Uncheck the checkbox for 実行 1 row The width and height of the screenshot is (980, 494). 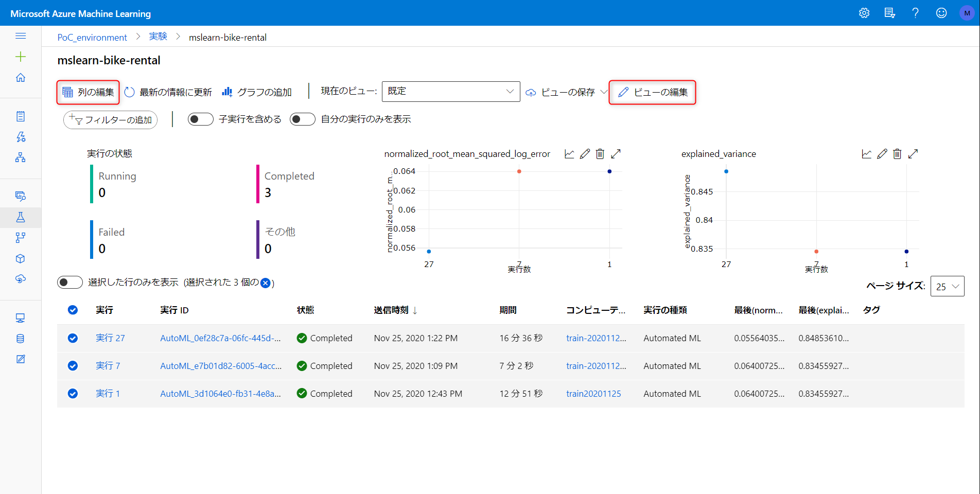point(73,394)
